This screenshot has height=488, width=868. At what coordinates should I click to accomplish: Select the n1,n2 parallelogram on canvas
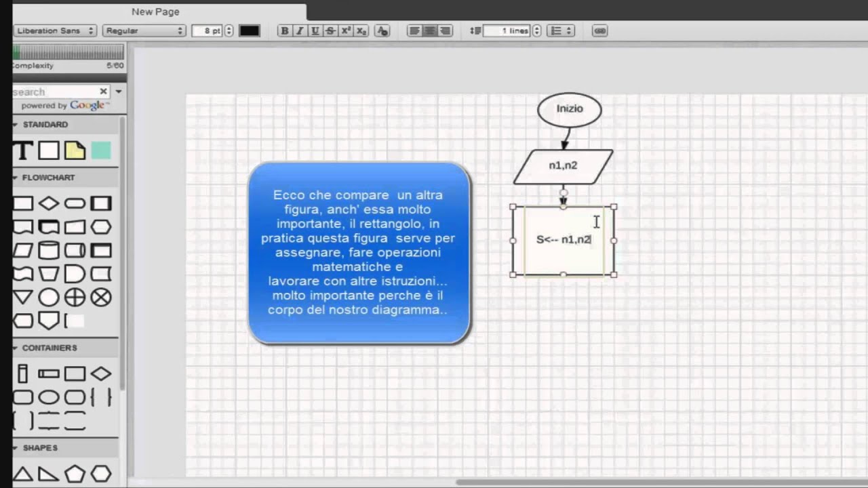563,166
